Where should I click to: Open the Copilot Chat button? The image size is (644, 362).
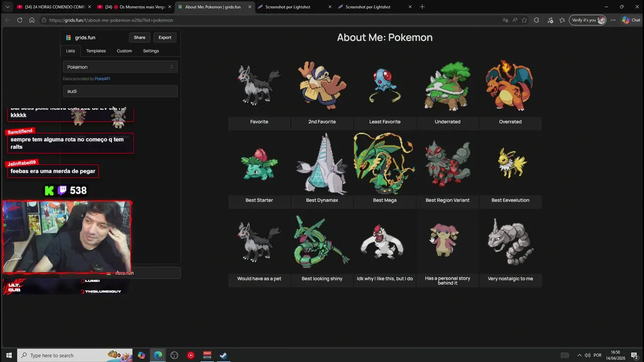click(x=631, y=20)
